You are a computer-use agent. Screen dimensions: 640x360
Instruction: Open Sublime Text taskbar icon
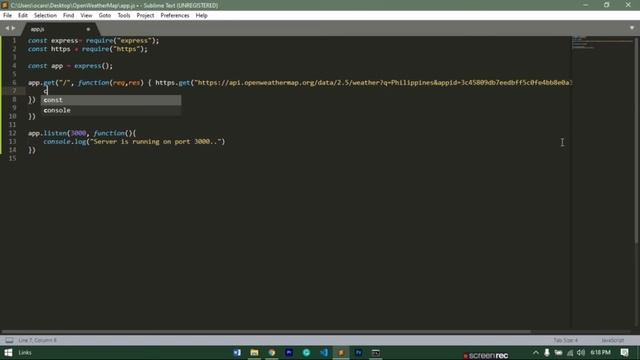coord(341,353)
